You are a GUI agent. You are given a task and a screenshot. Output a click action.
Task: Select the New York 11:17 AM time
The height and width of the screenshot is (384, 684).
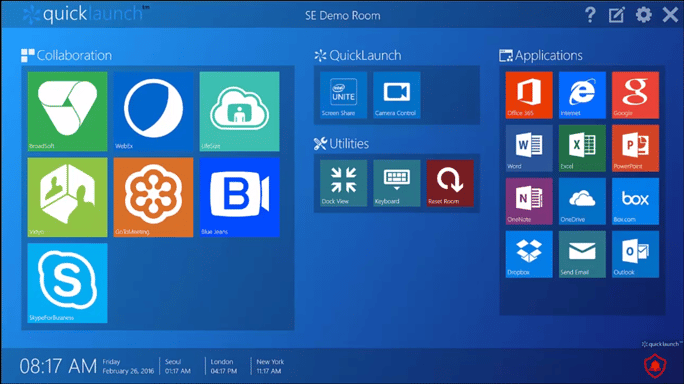(x=270, y=367)
